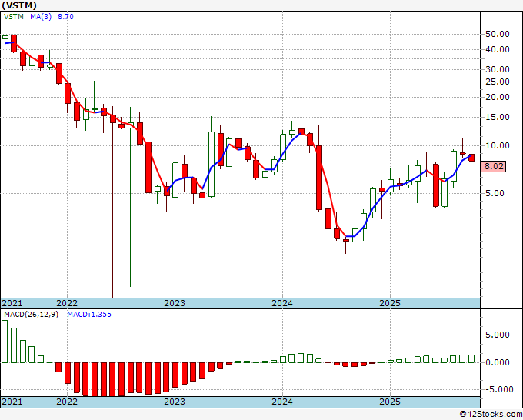523x420 pixels.
Task: Click the 15.00 price axis label
Action: 498,117
